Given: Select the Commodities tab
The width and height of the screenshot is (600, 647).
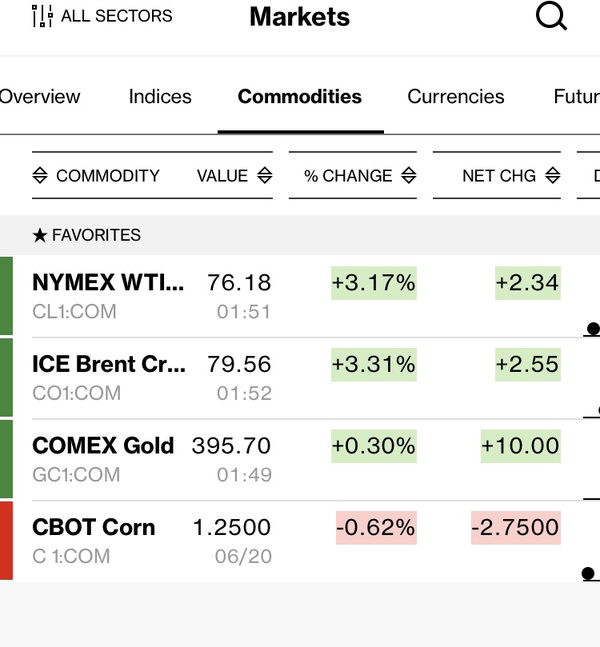Looking at the screenshot, I should click(300, 97).
